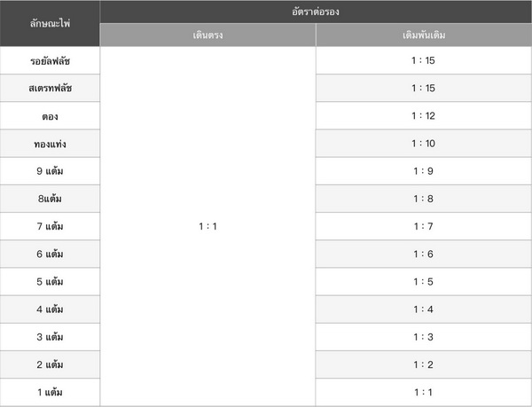Click the 4 แต้ม row label
Image resolution: width=532 pixels, height=407 pixels.
click(50, 309)
